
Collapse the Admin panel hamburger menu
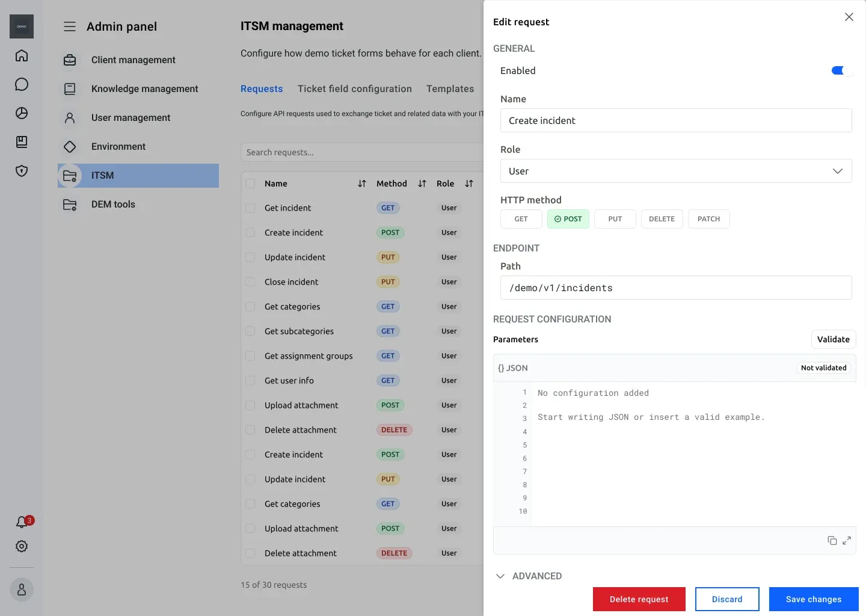[70, 26]
